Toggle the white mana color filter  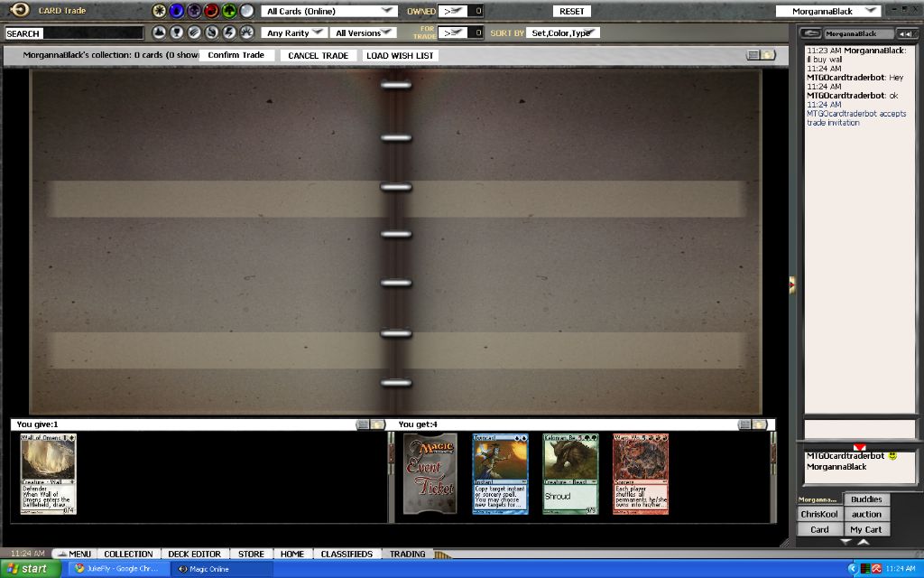[x=160, y=11]
